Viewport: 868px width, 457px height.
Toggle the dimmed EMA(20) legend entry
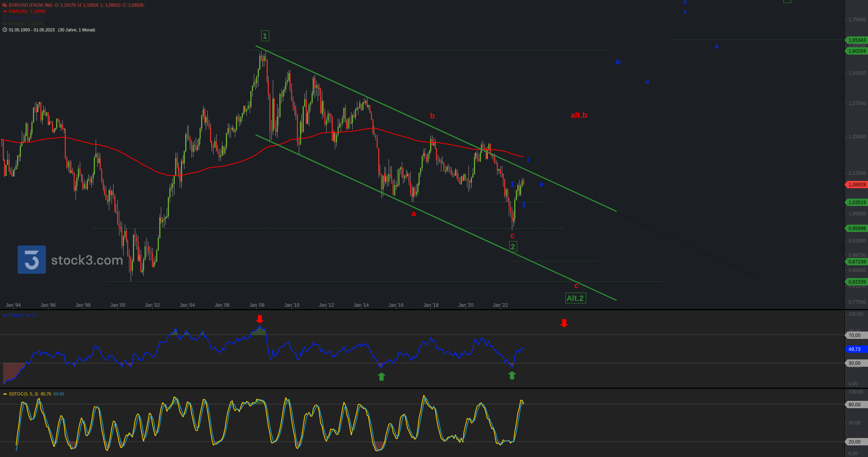(26, 24)
